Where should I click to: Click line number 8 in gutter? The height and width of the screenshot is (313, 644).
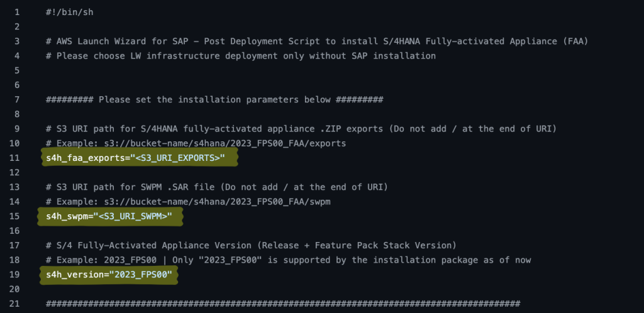coord(17,114)
